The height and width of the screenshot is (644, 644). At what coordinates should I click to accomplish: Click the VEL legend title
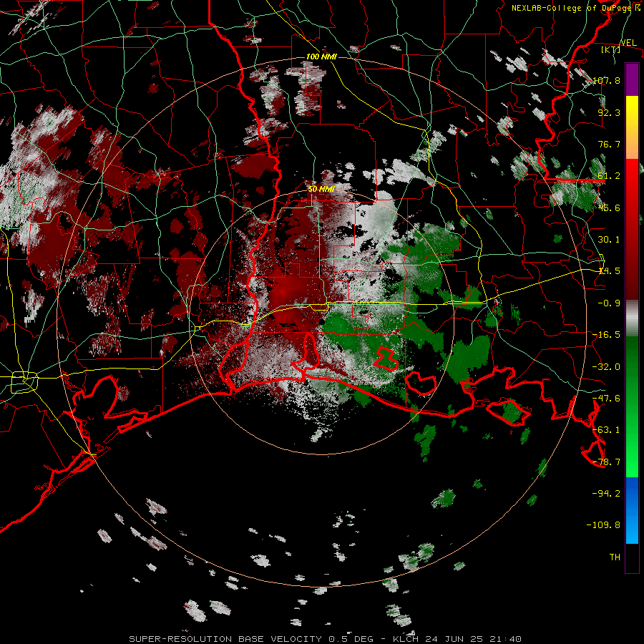point(628,43)
